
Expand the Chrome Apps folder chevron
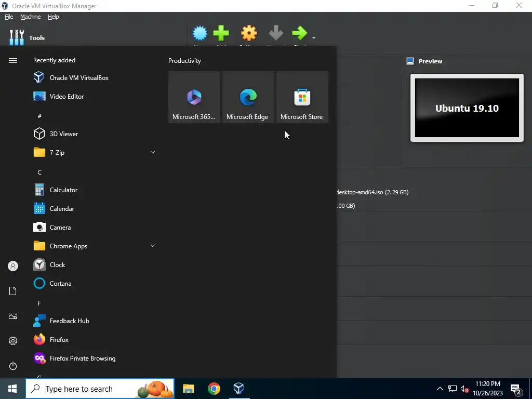pos(153,246)
